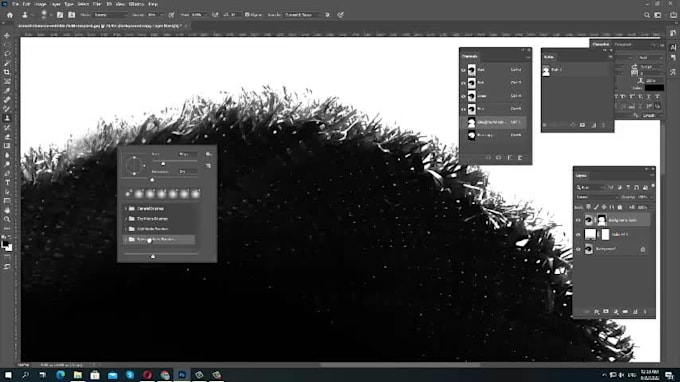Image resolution: width=680 pixels, height=382 pixels.
Task: Click the Background copy layer mask thumbnail
Action: (601, 220)
